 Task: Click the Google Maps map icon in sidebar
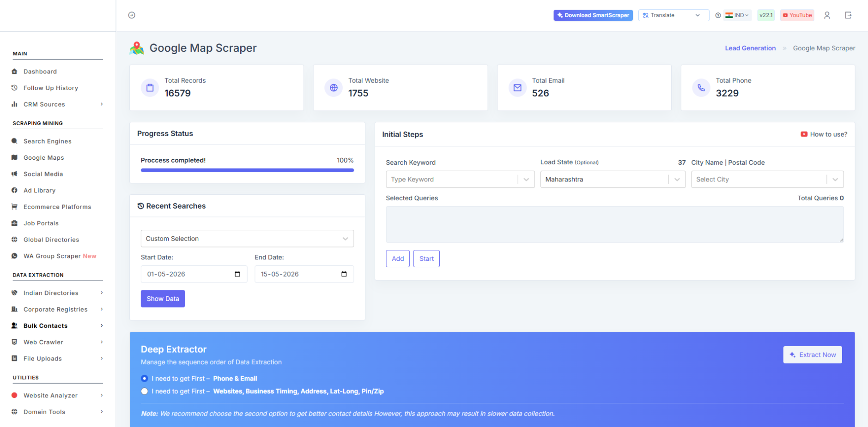point(14,157)
